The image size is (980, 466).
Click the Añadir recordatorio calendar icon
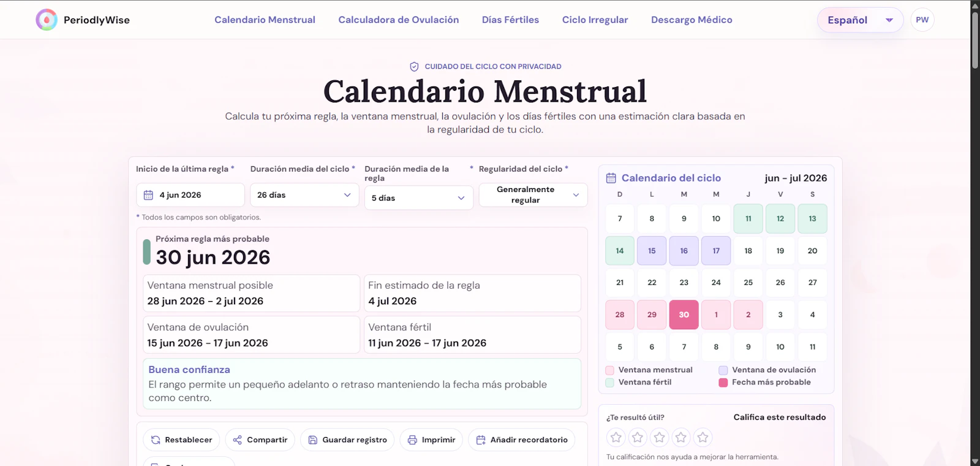[481, 440]
